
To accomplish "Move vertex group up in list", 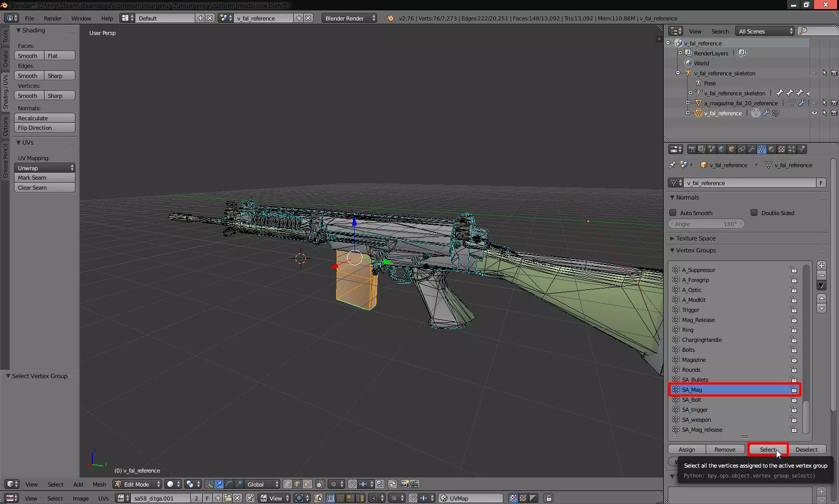I will coord(822,298).
